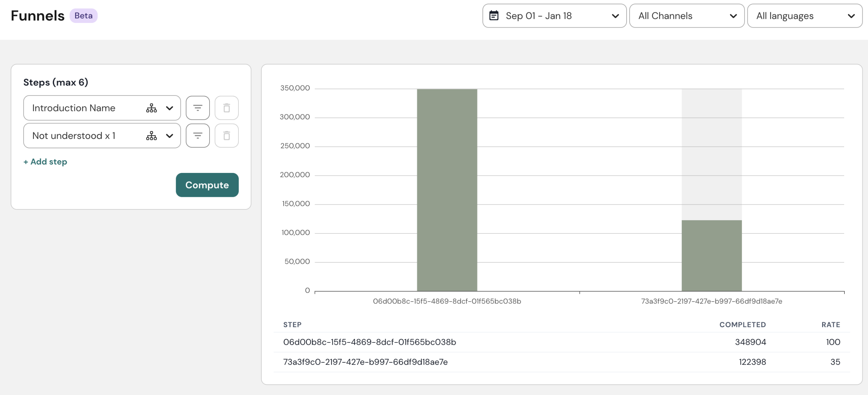
Task: Expand the Introduction Name step dropdown
Action: [x=169, y=108]
